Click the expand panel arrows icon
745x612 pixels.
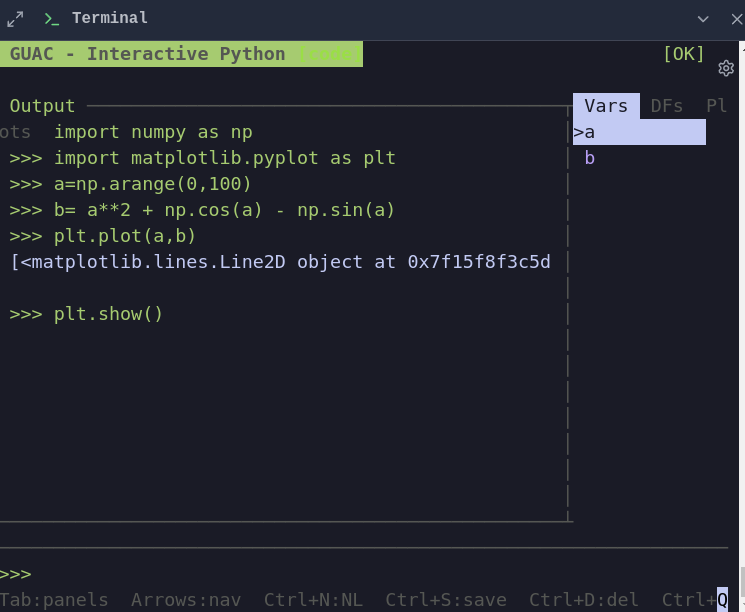pyautogui.click(x=15, y=19)
